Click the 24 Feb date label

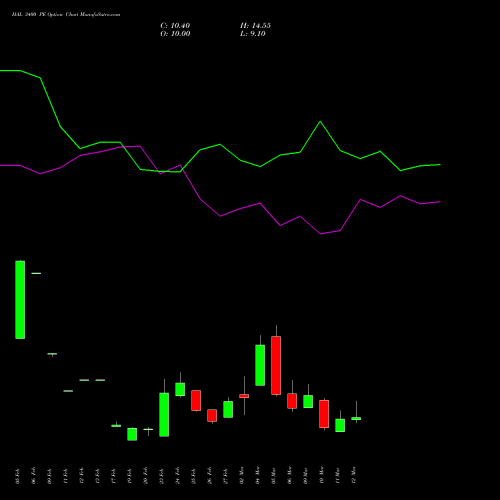[x=178, y=476]
